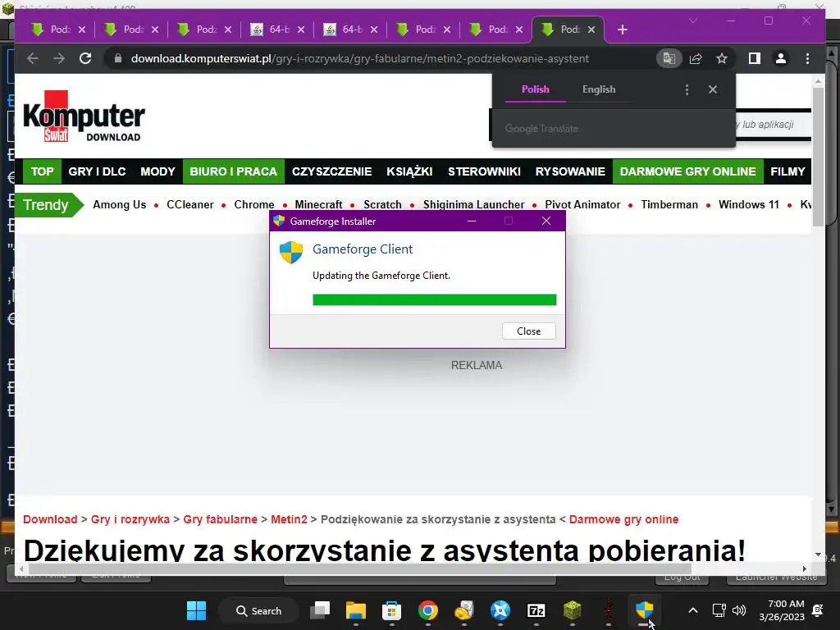Open the Chrome profile icon
840x630 pixels.
click(781, 58)
